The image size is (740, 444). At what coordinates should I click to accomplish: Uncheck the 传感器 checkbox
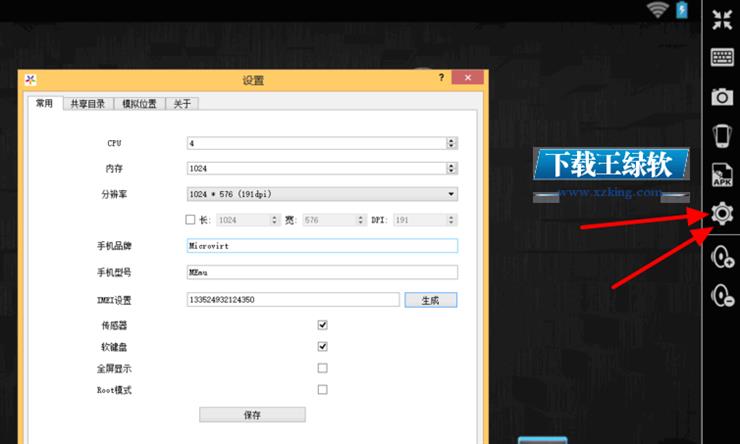(322, 325)
